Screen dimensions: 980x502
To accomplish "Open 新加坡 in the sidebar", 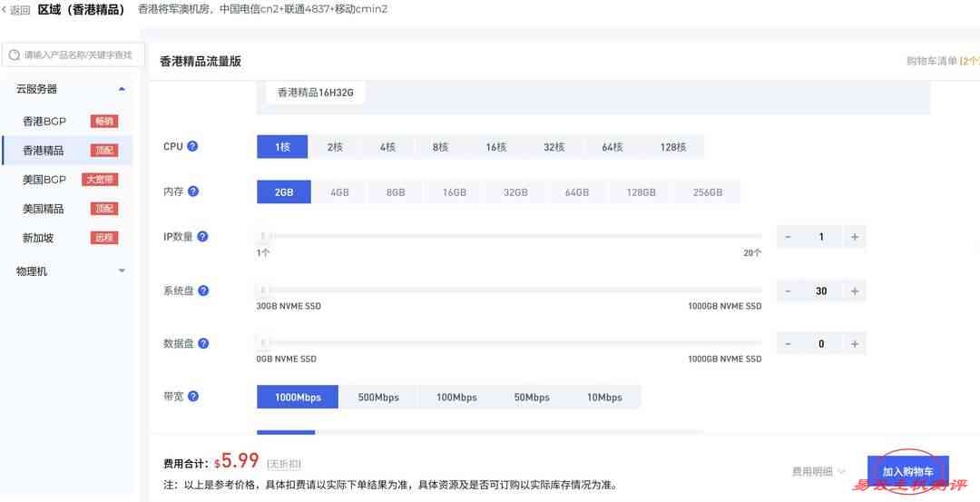I will tap(38, 238).
